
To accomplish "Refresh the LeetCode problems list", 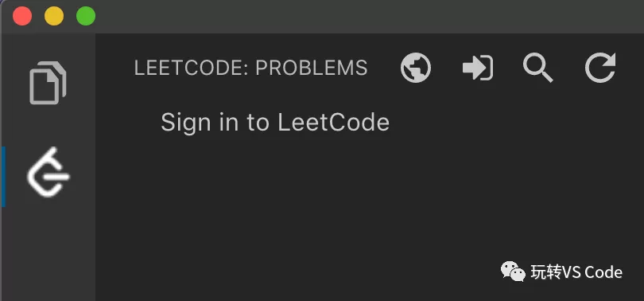I will (600, 68).
